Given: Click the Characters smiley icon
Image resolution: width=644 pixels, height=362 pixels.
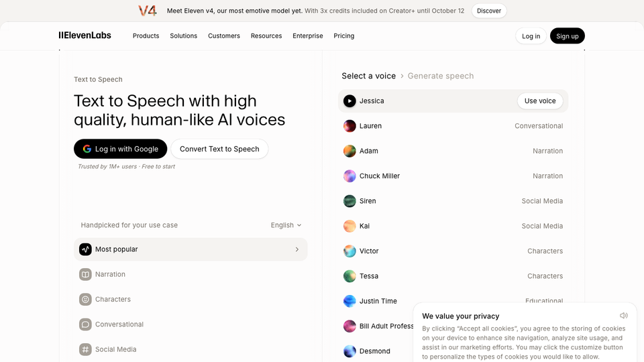Looking at the screenshot, I should coord(85,300).
